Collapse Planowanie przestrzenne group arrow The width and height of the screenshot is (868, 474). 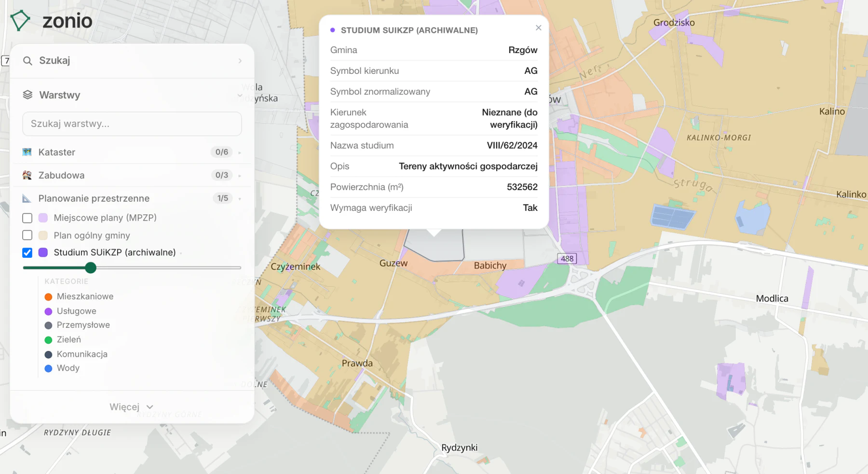[240, 198]
